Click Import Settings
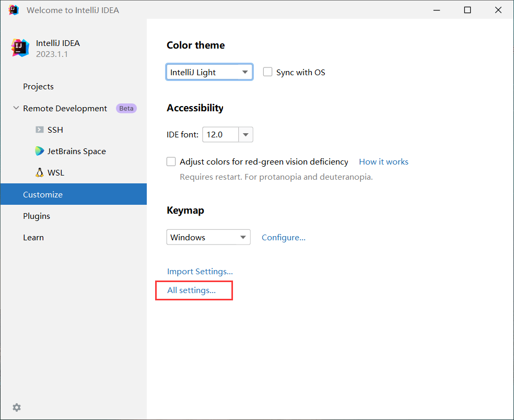 tap(200, 271)
